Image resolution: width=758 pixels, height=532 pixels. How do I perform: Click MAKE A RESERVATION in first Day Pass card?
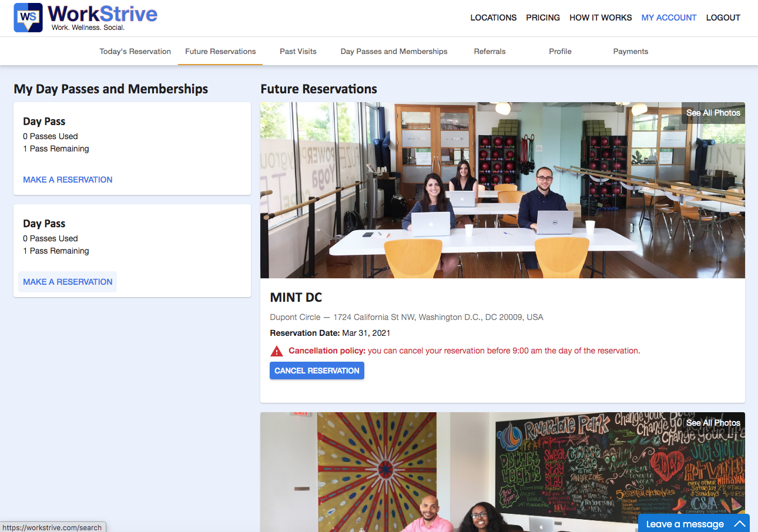[68, 180]
